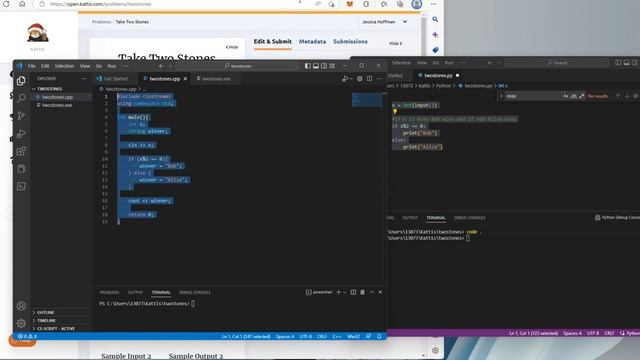Screen dimensions: 640x360
Task: Click browser sidebar settings gear icon
Action: tap(436, 351)
